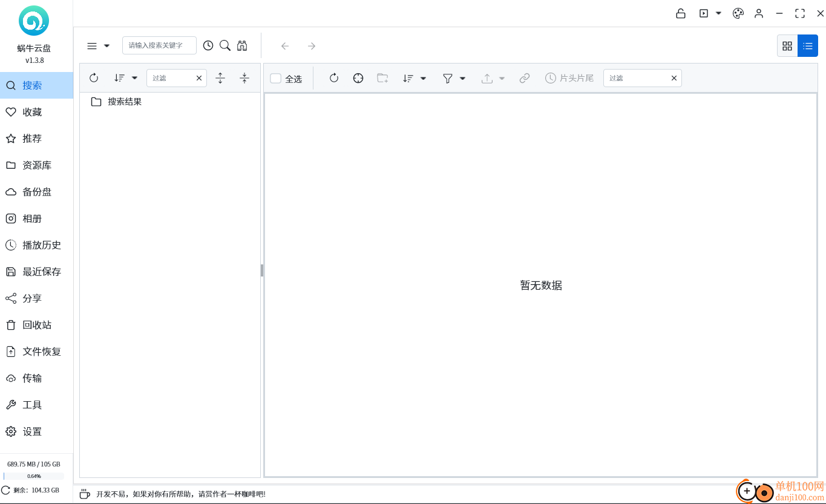Click the coffee donation message
Screen dimensions: 826x504
pyautogui.click(x=180, y=494)
